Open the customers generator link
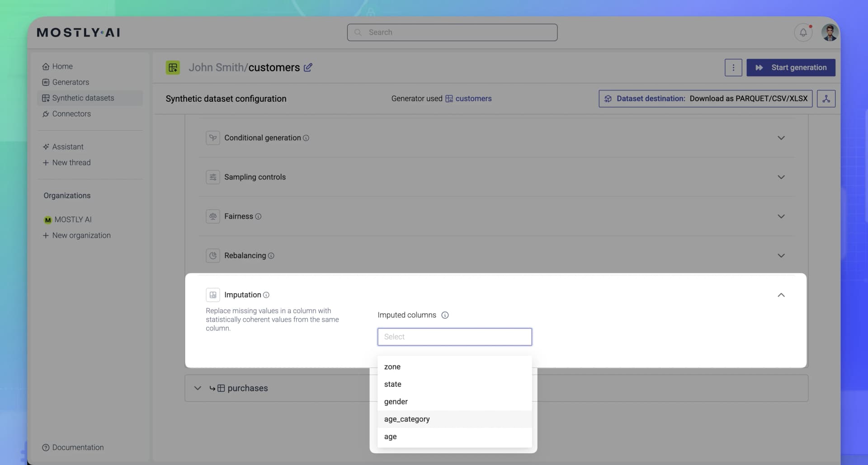Viewport: 868px width, 465px height. click(473, 99)
